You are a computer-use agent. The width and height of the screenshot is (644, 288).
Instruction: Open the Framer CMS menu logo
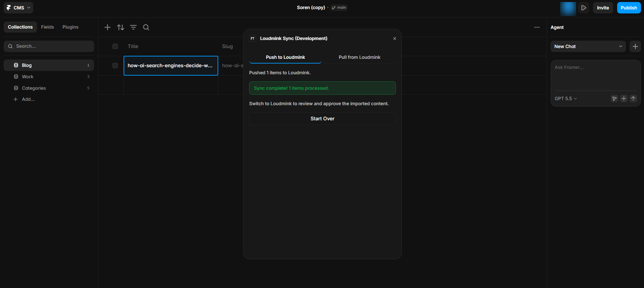point(9,8)
